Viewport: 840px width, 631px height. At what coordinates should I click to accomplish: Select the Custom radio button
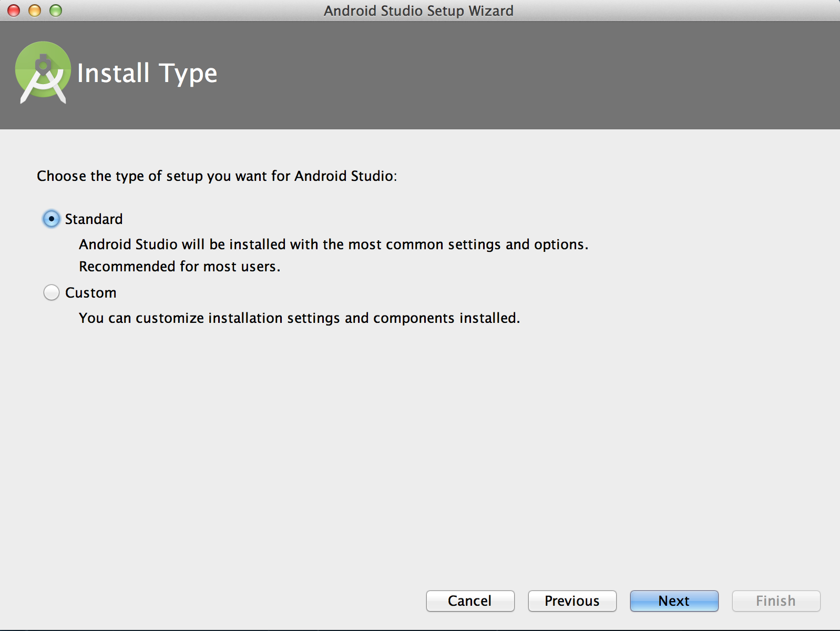[51, 292]
